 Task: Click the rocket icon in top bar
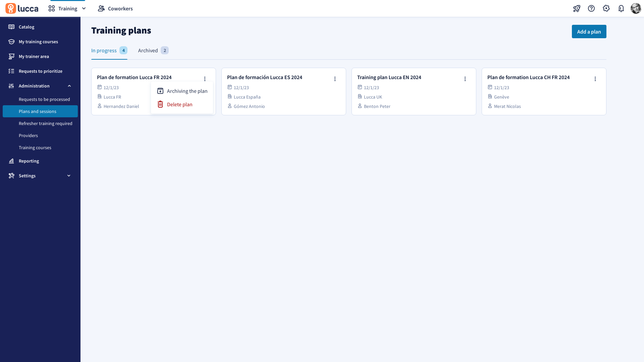pyautogui.click(x=577, y=8)
